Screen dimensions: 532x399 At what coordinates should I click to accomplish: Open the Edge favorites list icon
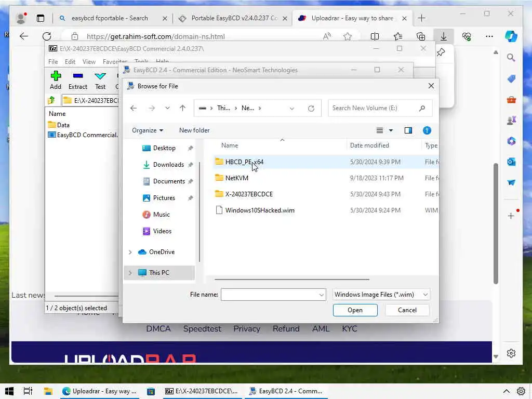pyautogui.click(x=398, y=36)
